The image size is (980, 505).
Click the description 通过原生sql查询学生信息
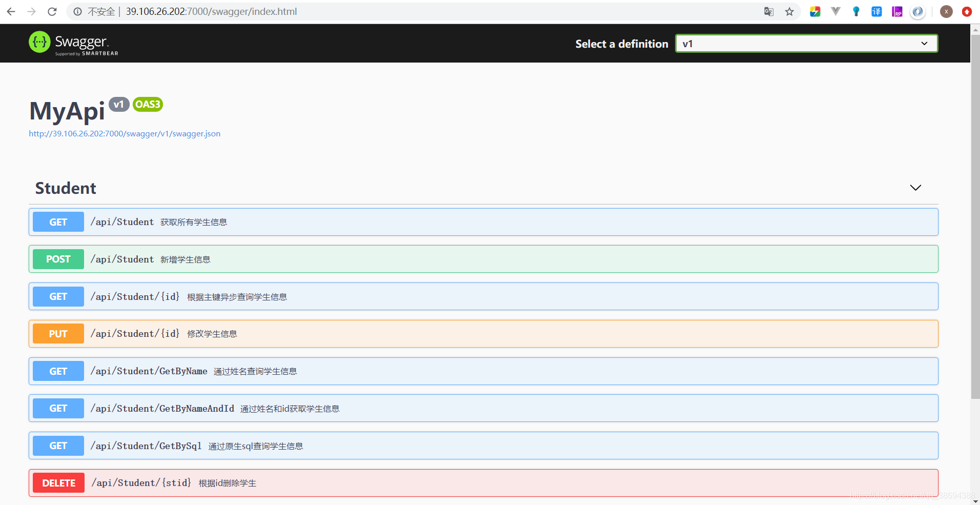coord(256,446)
